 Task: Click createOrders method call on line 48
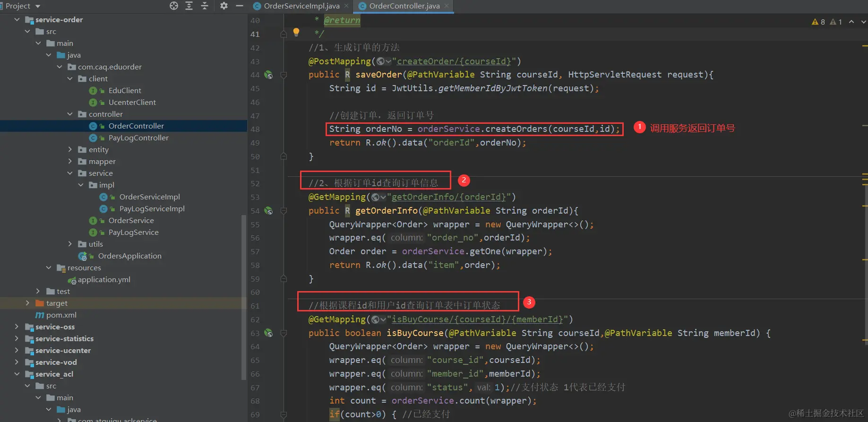click(x=516, y=129)
